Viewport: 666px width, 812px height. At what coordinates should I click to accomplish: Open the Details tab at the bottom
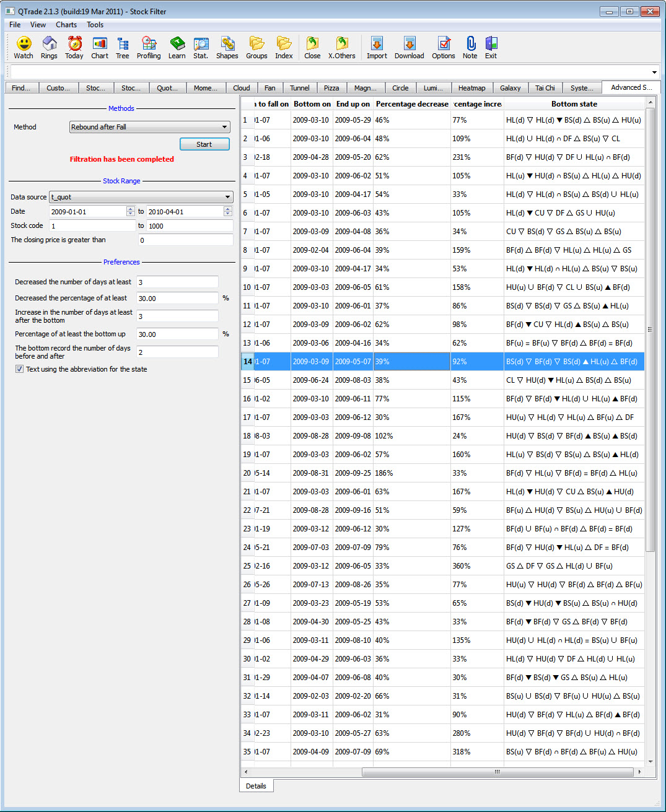tap(256, 785)
